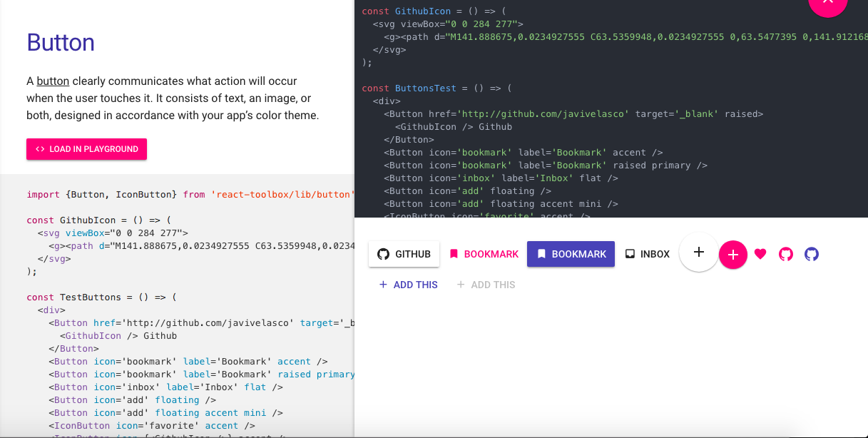The width and height of the screenshot is (868, 438).
Task: Click the pink close button at top right
Action: tap(827, 4)
